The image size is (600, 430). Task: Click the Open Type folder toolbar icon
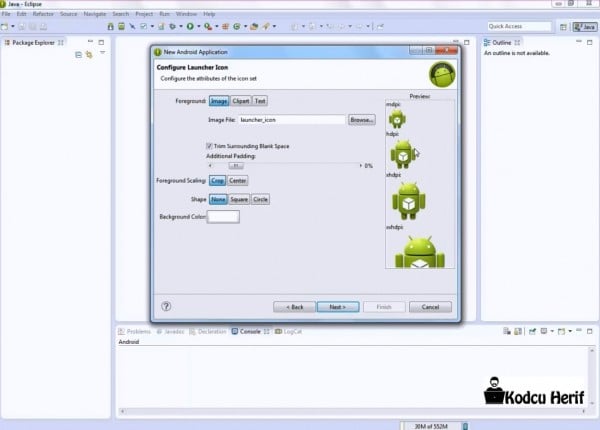tap(254, 26)
